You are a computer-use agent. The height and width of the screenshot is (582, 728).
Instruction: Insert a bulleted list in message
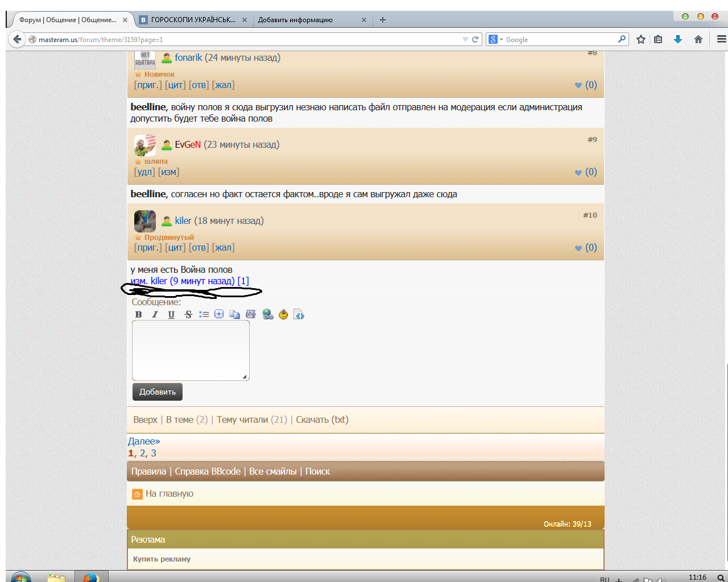pyautogui.click(x=204, y=314)
